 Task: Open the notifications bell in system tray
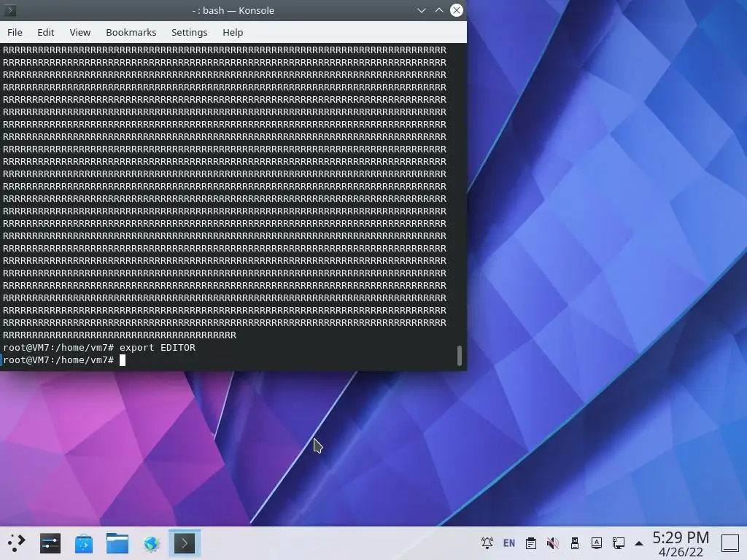(487, 542)
